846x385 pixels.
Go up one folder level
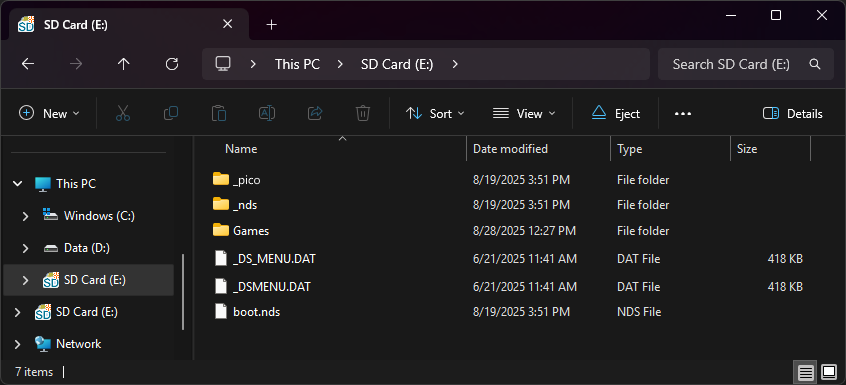[124, 64]
